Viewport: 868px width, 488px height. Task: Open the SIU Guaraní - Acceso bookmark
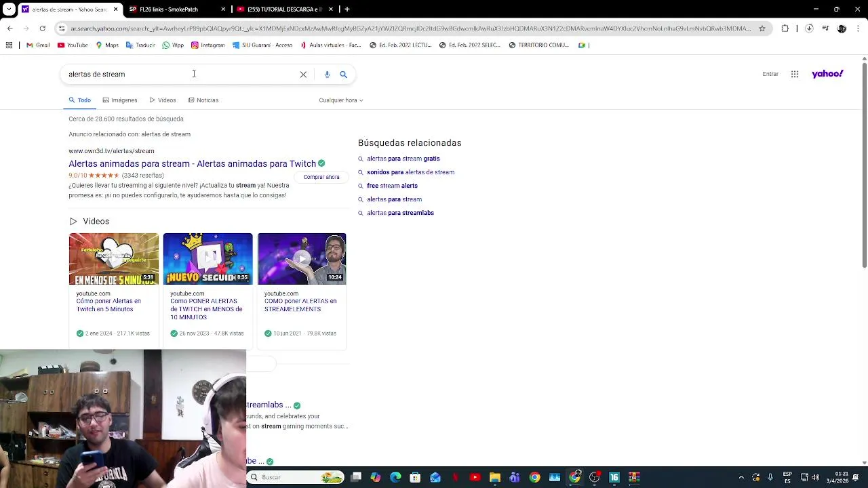point(262,45)
